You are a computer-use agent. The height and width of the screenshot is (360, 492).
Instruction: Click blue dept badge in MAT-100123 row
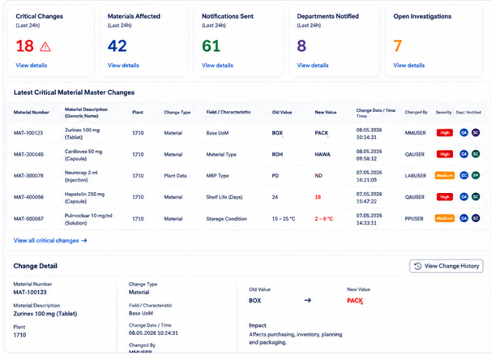pos(464,133)
